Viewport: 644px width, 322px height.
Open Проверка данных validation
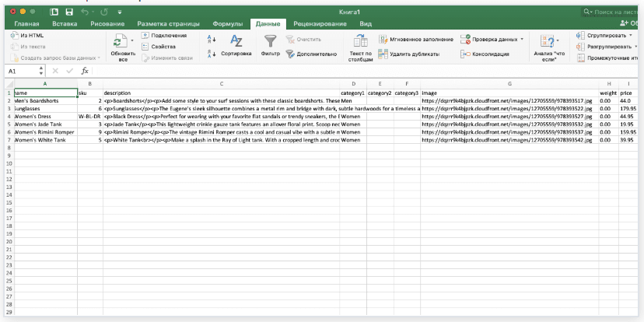click(x=489, y=40)
